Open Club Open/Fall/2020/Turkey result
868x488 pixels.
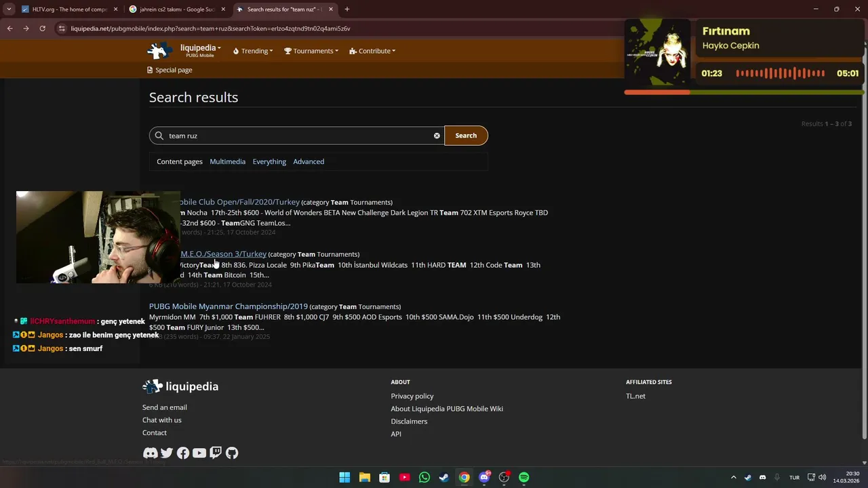pos(240,202)
